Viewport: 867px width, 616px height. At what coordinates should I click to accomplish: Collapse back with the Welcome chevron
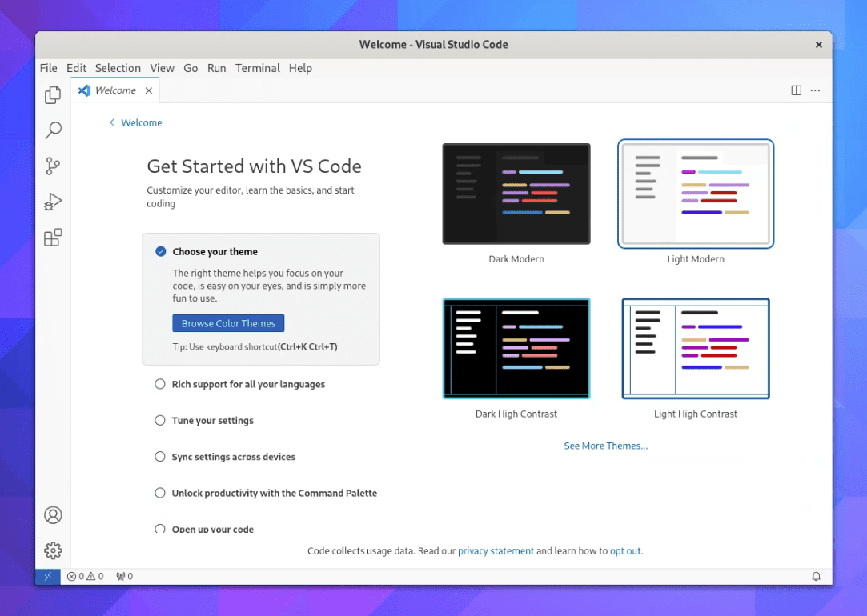[111, 122]
